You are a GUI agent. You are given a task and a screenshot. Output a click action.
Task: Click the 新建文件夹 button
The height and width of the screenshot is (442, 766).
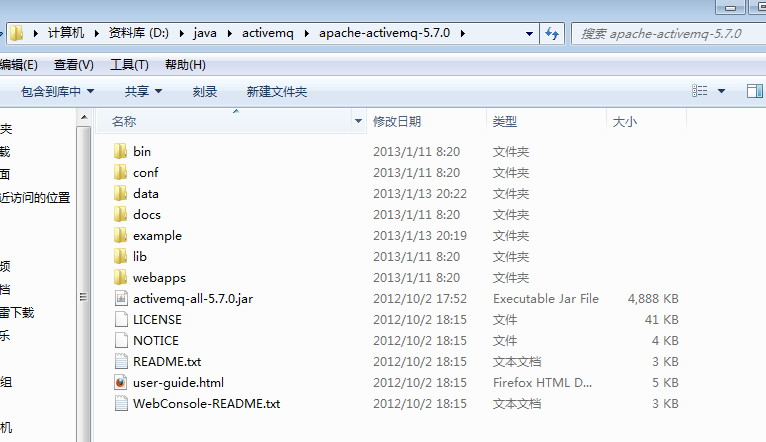[x=277, y=91]
